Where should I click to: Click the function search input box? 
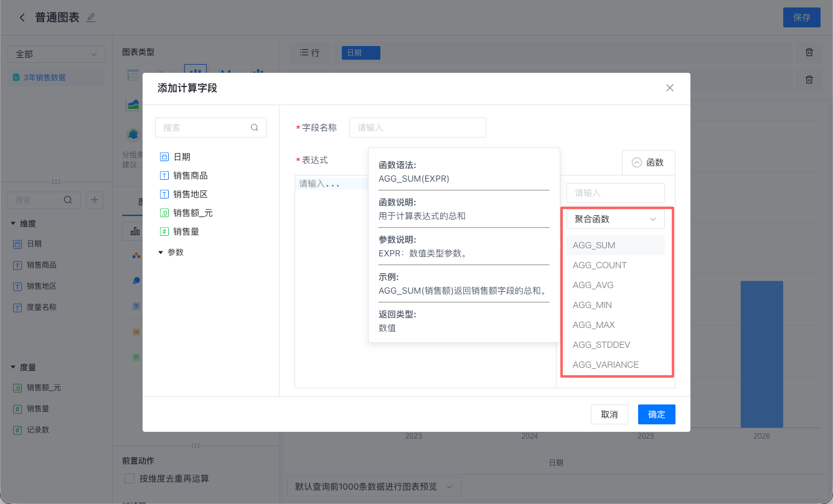click(615, 193)
